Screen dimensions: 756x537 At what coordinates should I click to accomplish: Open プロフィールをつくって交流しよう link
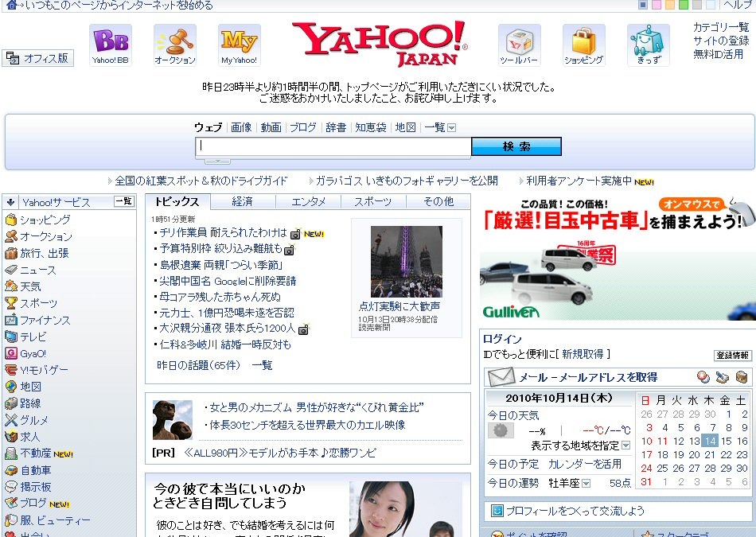pyautogui.click(x=575, y=511)
